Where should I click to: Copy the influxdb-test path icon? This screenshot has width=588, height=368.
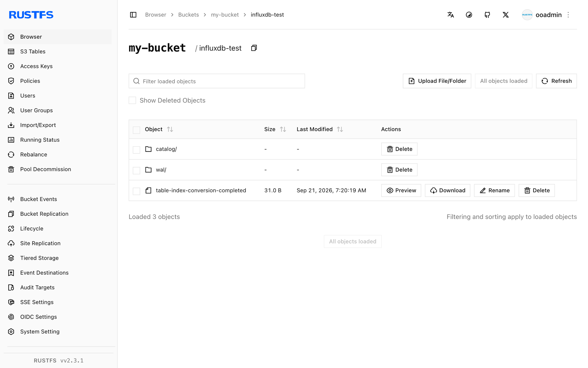[x=254, y=48]
